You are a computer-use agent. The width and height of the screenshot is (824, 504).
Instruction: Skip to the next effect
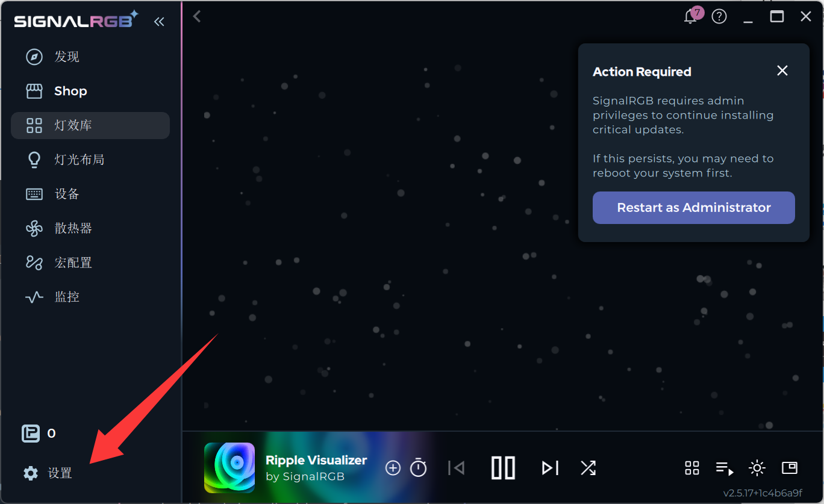[x=550, y=468]
